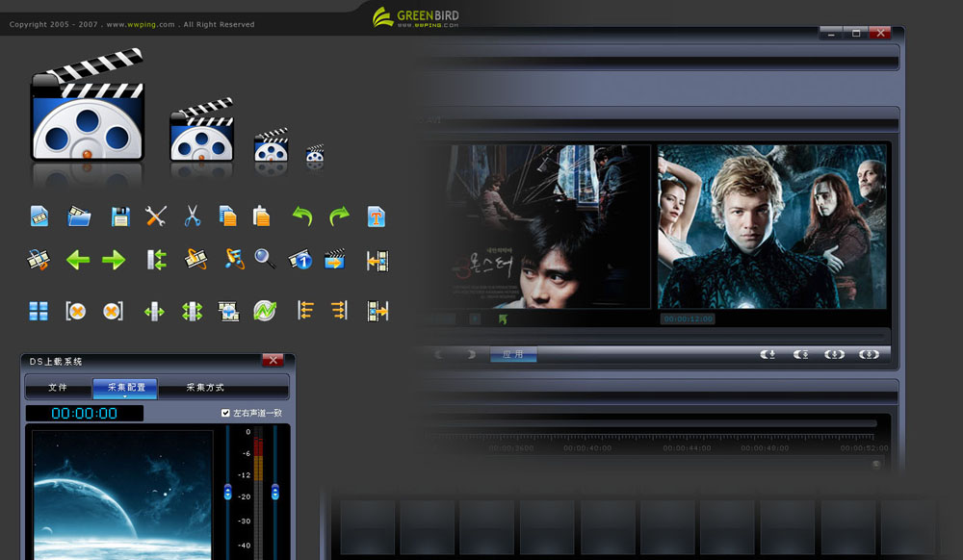Click the tiniest clapperboard icon
Viewport: 963px width, 560px height.
(x=315, y=153)
